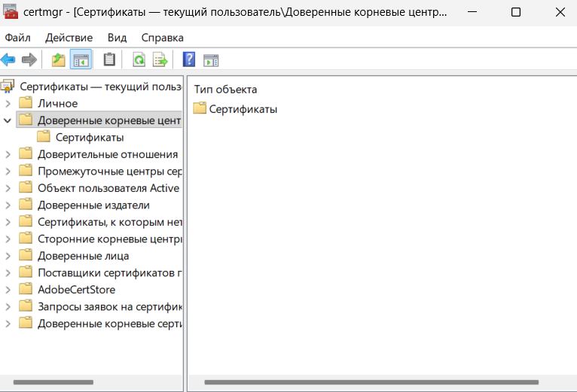This screenshot has height=392, width=577.
Task: Open the Действие menu
Action: (69, 38)
